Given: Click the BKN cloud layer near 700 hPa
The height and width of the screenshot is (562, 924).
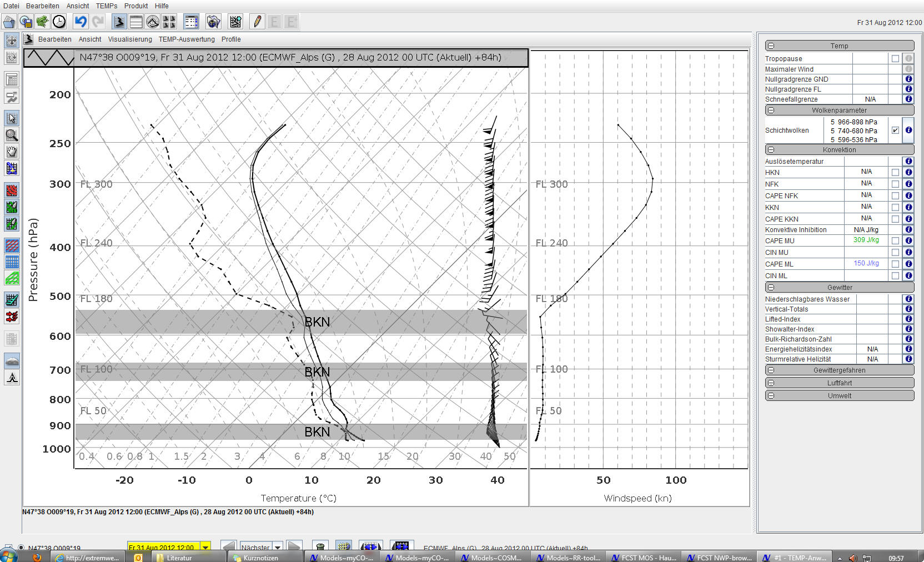Looking at the screenshot, I should pos(317,372).
